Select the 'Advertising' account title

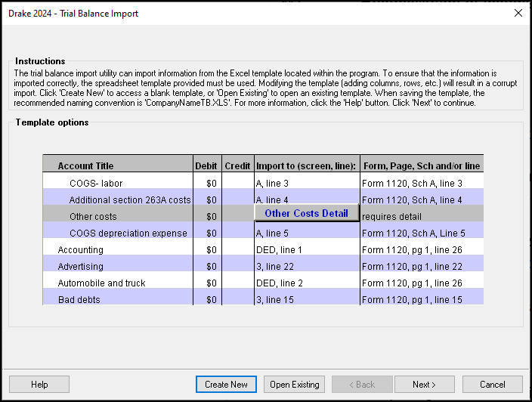(80, 266)
